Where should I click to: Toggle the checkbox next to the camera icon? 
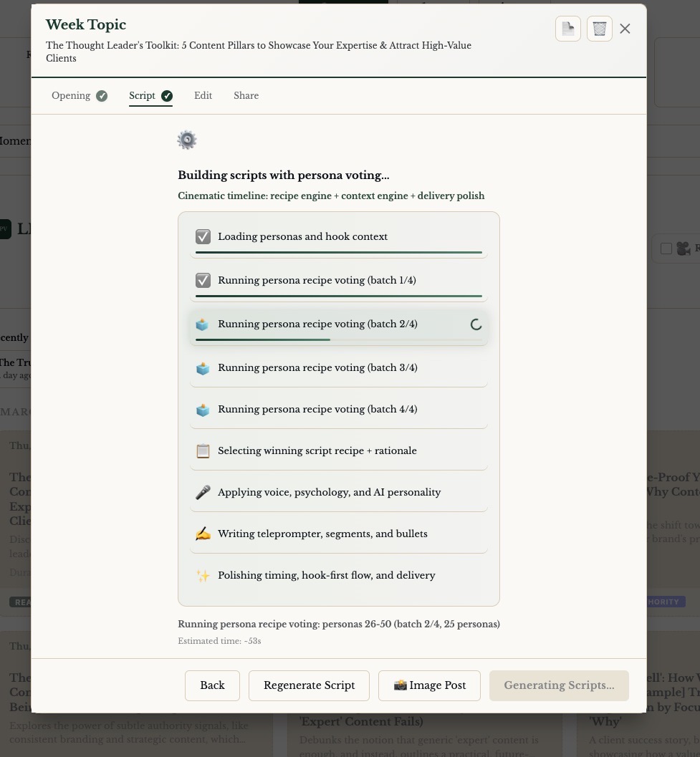click(x=666, y=249)
